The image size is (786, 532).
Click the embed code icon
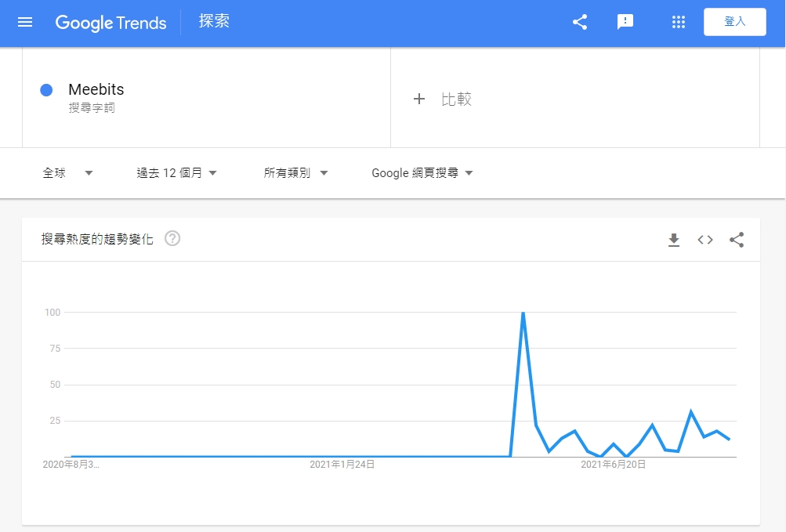tap(705, 240)
